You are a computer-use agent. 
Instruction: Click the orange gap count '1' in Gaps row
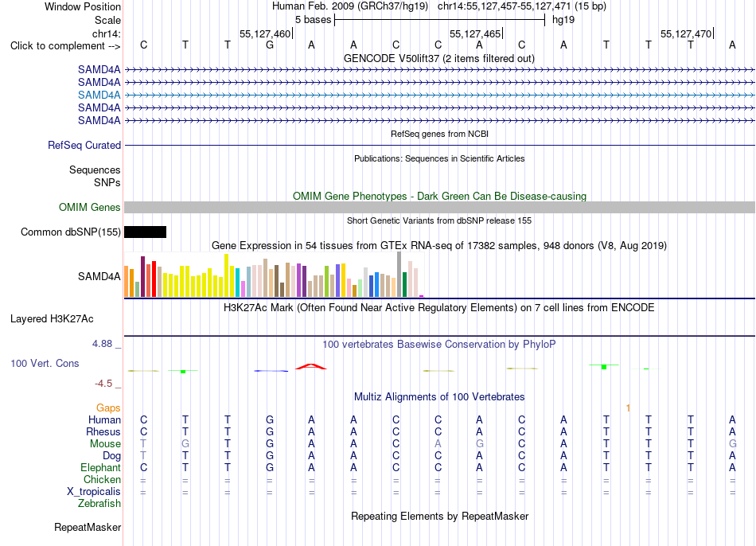[628, 408]
